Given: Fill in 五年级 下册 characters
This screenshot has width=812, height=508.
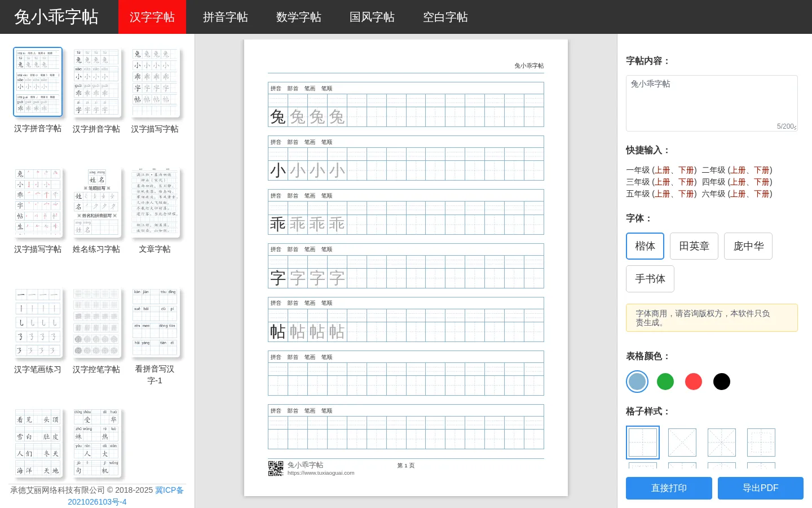Looking at the screenshot, I should click(686, 194).
